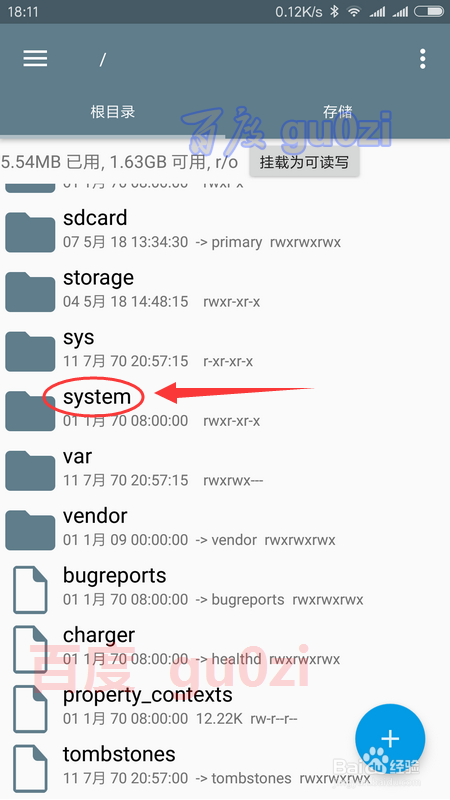Tap the Bluetooth status bar icon
The height and width of the screenshot is (800, 450).
334,12
